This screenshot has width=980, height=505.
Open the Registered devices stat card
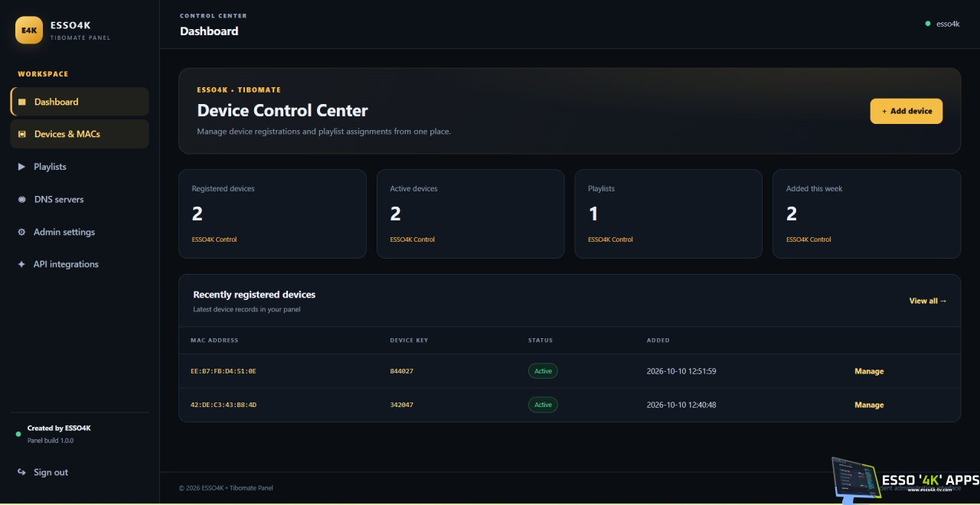pos(273,213)
